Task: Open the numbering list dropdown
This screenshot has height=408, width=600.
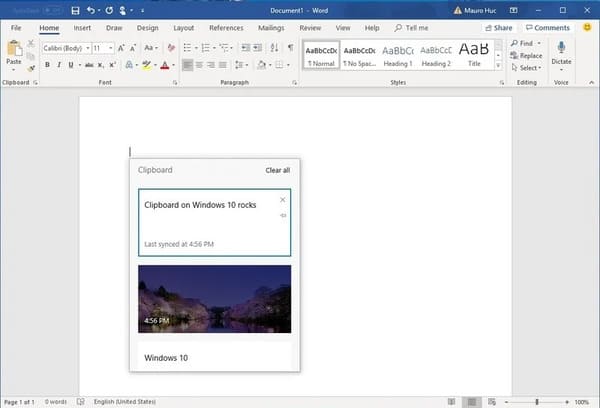Action: point(214,48)
